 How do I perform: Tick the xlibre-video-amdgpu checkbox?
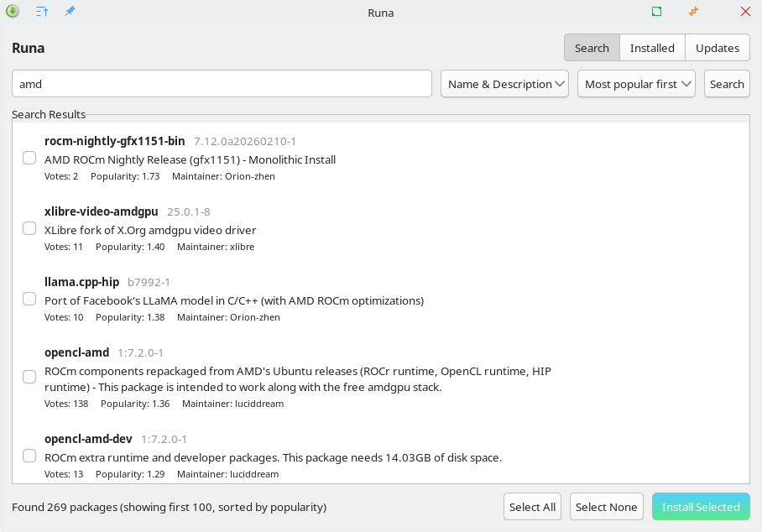point(29,228)
